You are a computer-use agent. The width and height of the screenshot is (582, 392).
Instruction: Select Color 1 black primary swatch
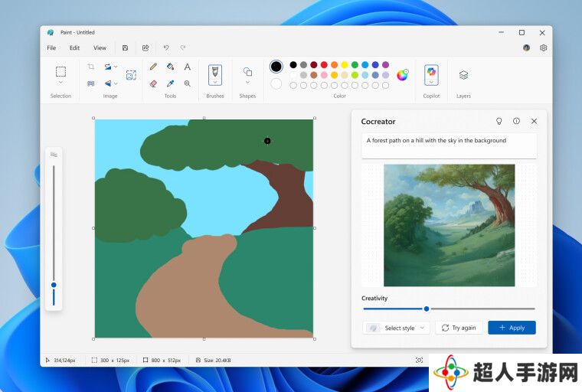click(x=276, y=67)
